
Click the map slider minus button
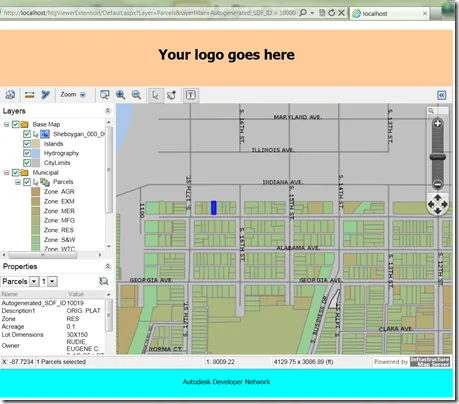coord(437,184)
